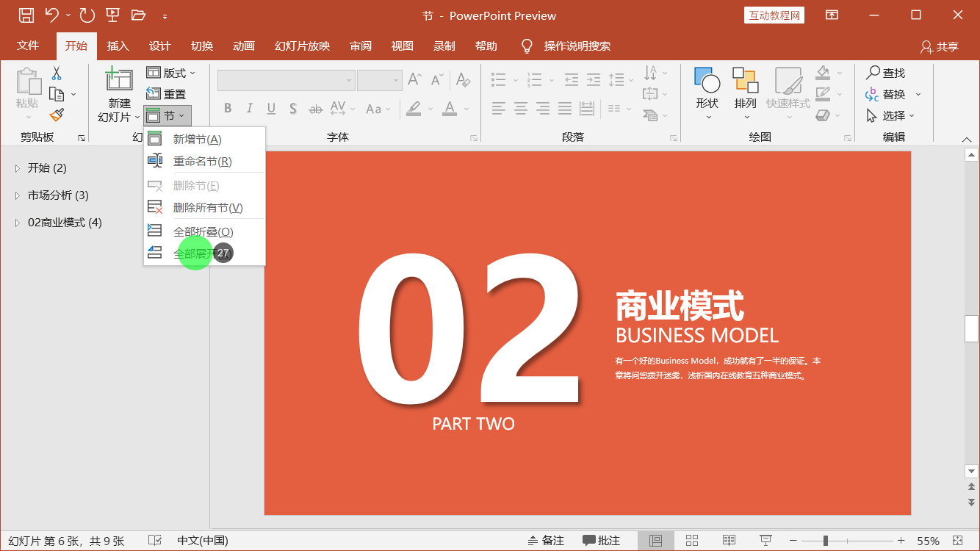980x551 pixels.
Task: Open the 插入 Insert ribbon tab
Action: coord(118,46)
